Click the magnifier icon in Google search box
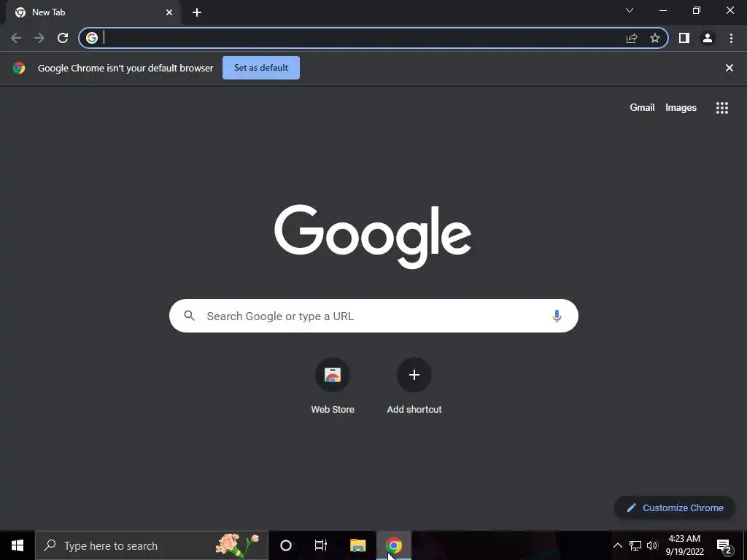The image size is (747, 560). tap(189, 315)
